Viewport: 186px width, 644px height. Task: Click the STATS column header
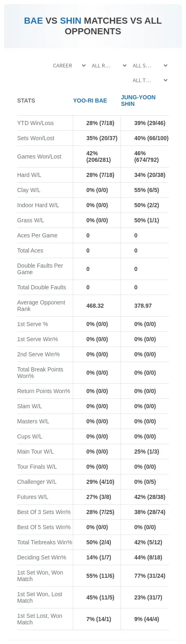click(x=26, y=101)
